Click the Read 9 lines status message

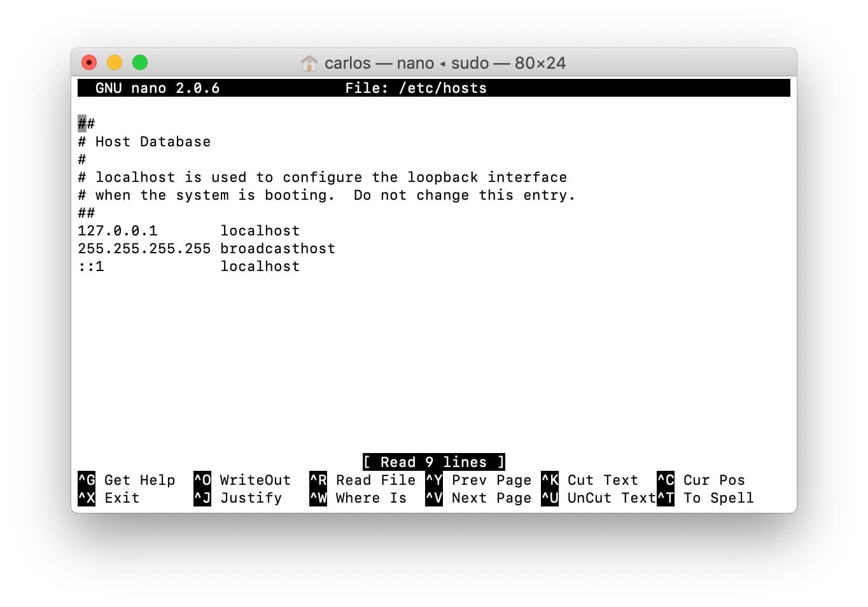[433, 462]
